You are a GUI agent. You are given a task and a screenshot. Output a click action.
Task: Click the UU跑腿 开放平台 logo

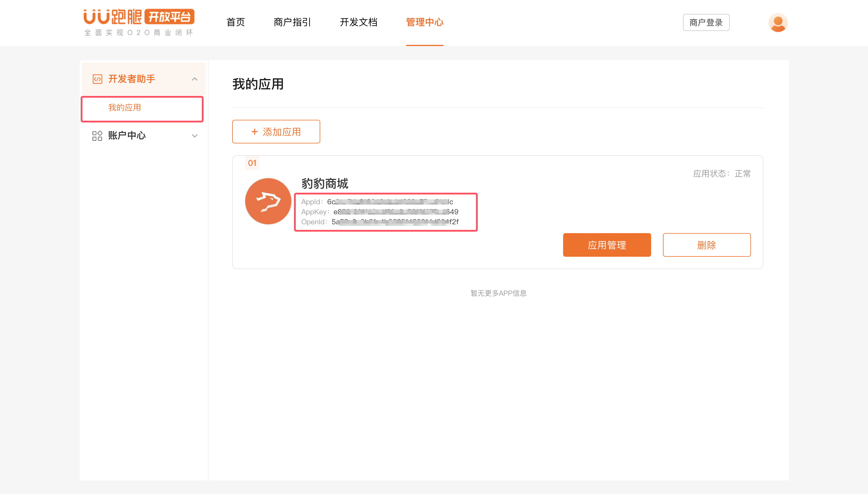coord(139,22)
